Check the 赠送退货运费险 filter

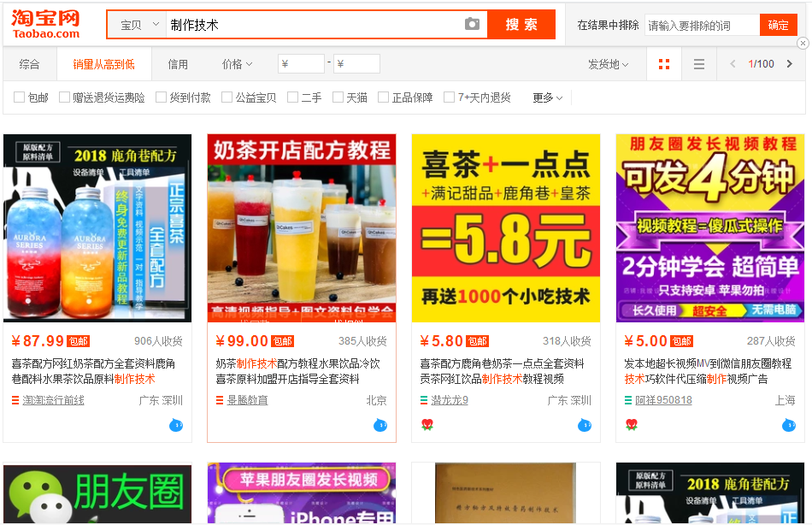(x=64, y=97)
